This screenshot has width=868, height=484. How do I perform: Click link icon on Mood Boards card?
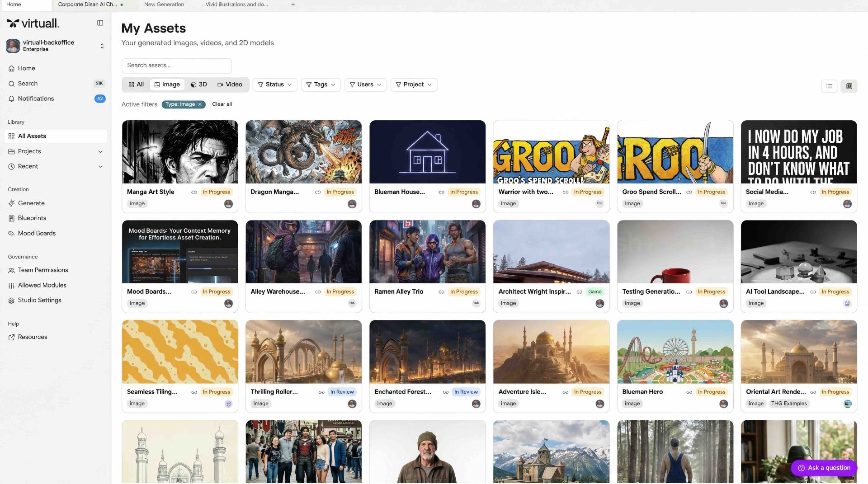[194, 292]
